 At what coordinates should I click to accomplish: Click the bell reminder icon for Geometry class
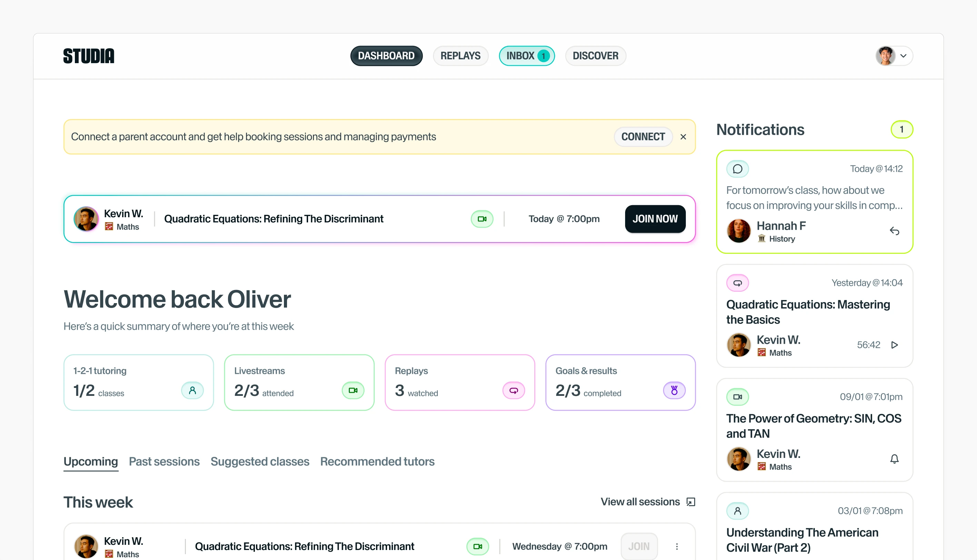[894, 459]
